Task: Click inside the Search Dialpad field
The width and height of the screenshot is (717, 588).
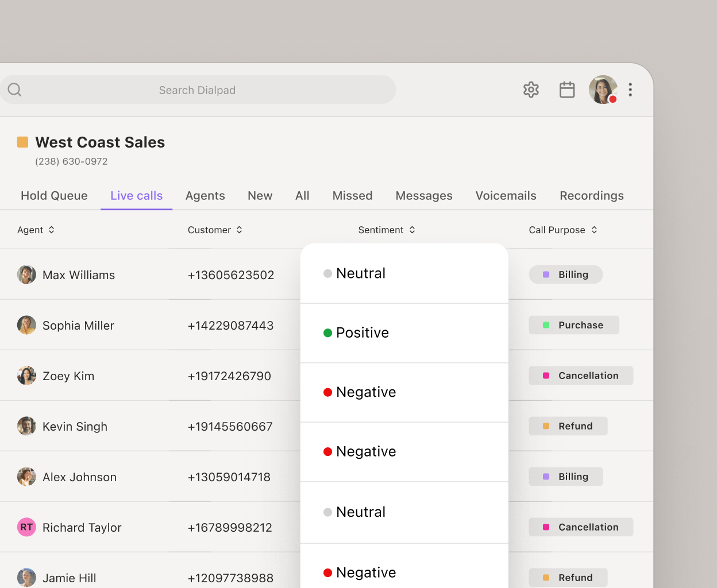Action: (x=198, y=90)
